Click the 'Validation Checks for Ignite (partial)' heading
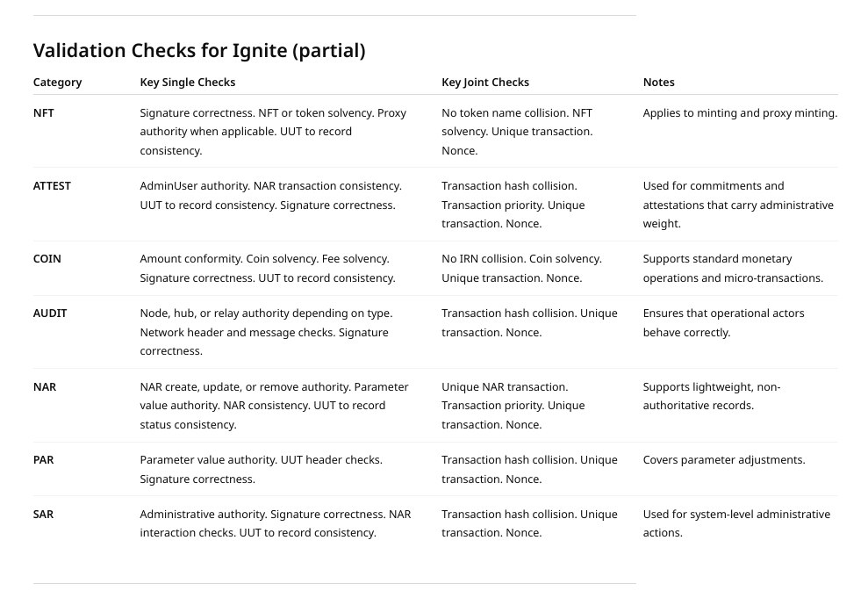The height and width of the screenshot is (598, 868). pos(199,51)
